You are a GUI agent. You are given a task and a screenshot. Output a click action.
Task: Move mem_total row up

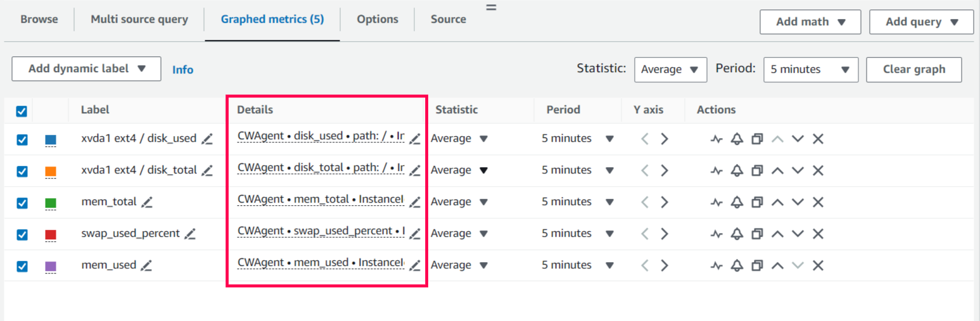777,202
